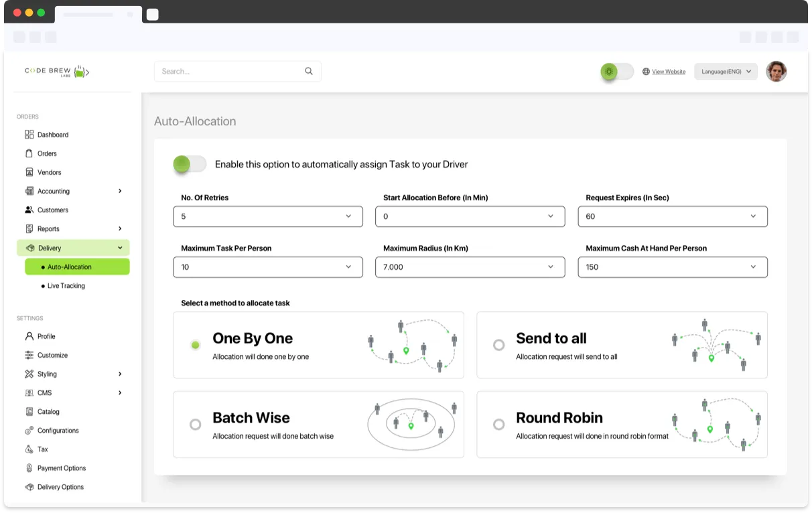Click the Vendors store icon

29,172
